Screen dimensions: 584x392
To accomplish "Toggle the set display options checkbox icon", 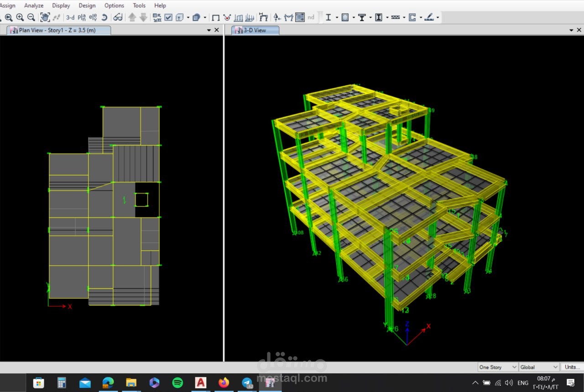I will (168, 17).
